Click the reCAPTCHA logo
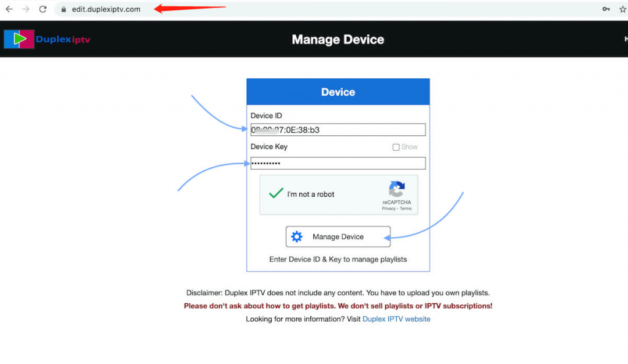Viewport: 628px width, 364px height. 397,189
